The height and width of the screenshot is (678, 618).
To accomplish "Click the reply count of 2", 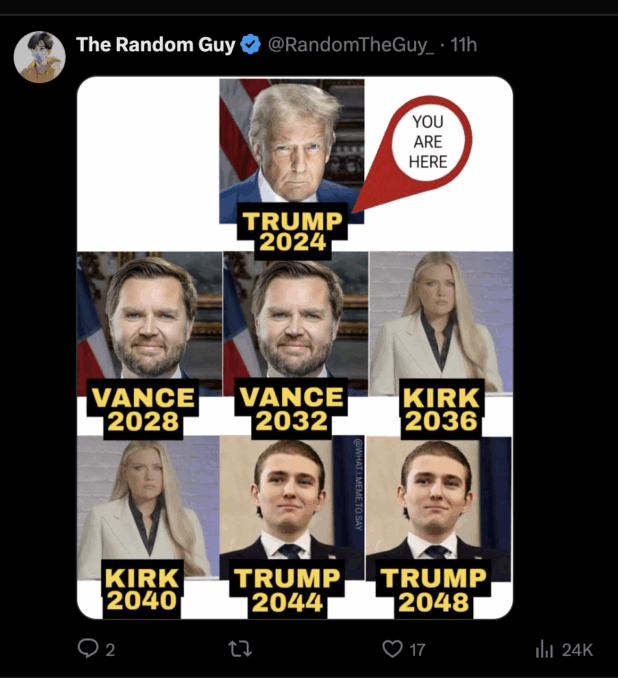I will [110, 649].
